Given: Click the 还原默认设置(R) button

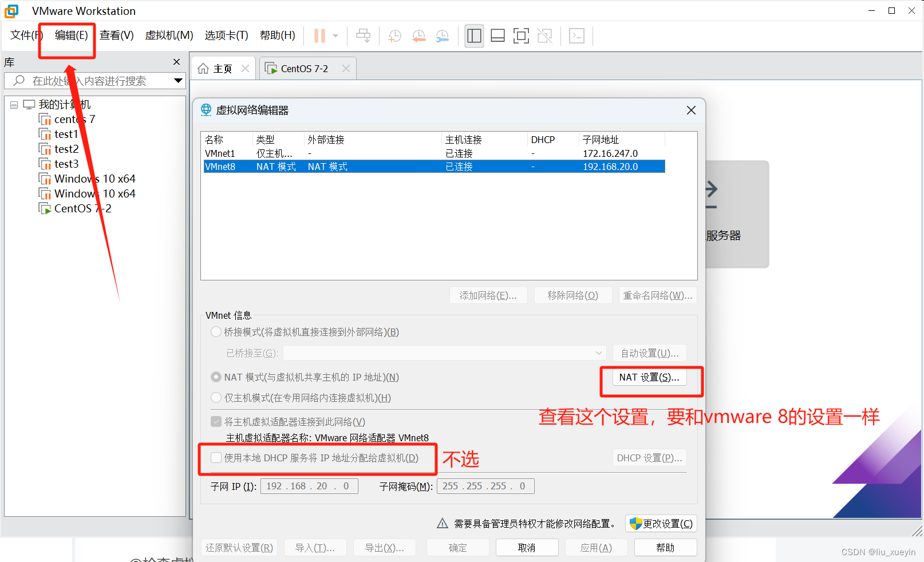Looking at the screenshot, I should [239, 548].
